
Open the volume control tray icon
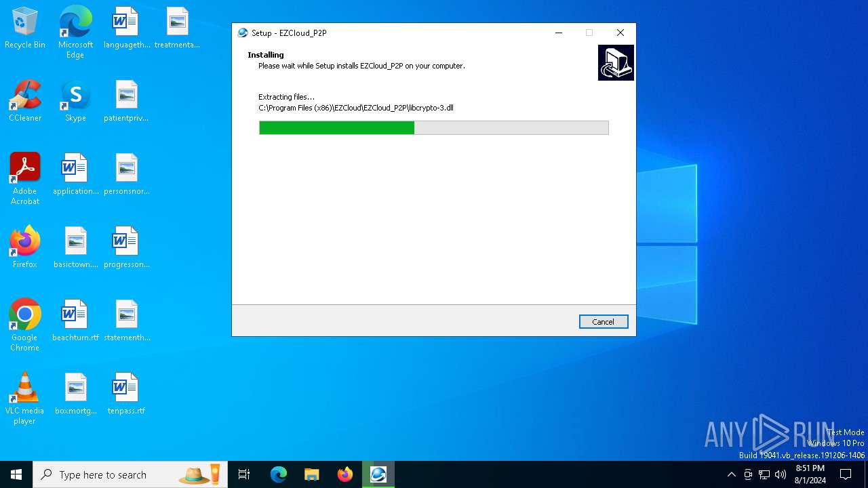pos(781,474)
